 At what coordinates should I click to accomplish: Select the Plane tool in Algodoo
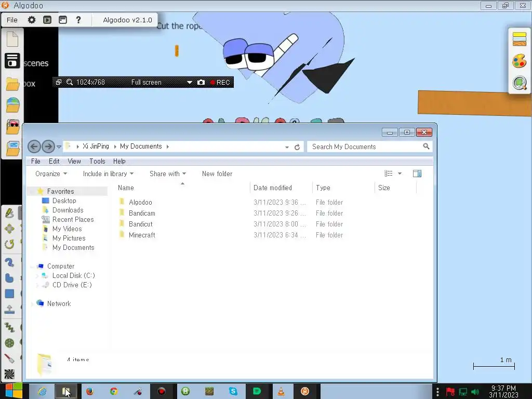[x=9, y=309]
